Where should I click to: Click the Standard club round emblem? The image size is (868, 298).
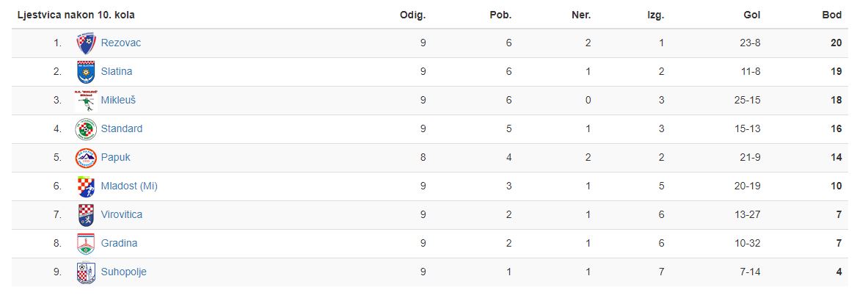[x=86, y=129]
